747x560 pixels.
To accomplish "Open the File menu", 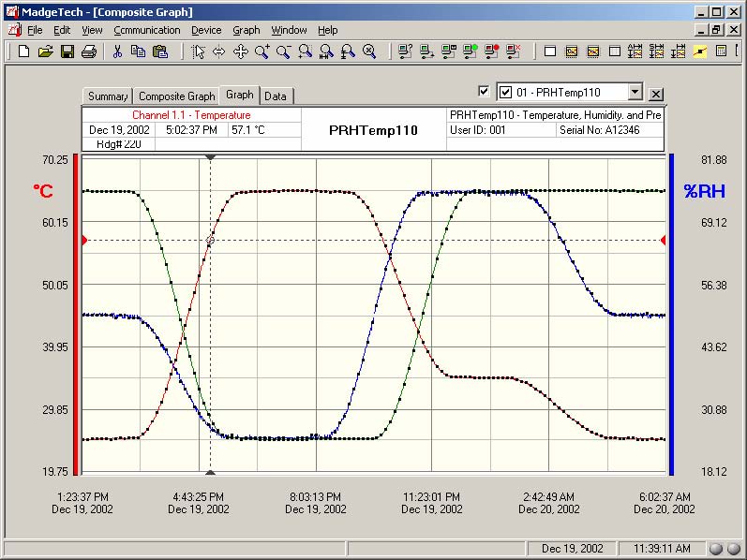I will (35, 30).
